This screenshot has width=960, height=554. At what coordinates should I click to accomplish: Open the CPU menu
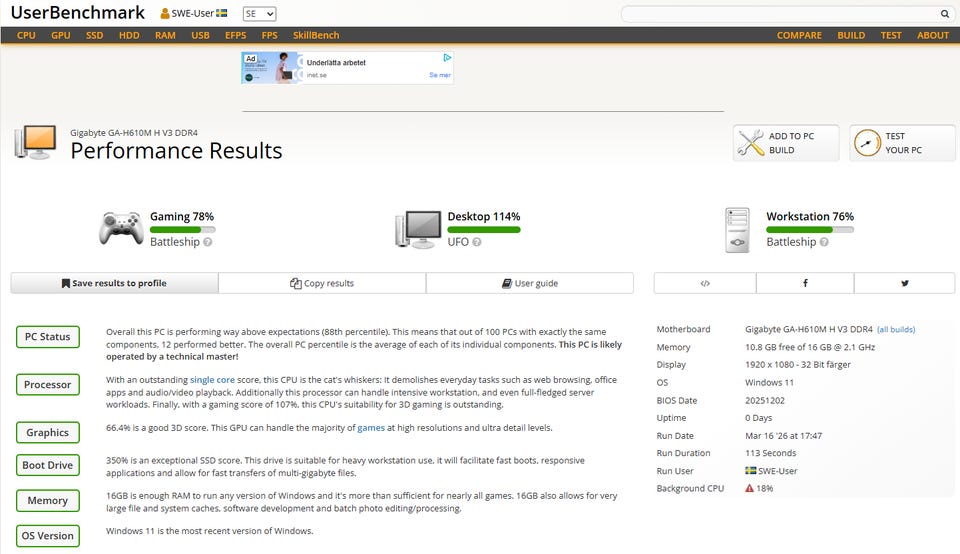coord(26,36)
